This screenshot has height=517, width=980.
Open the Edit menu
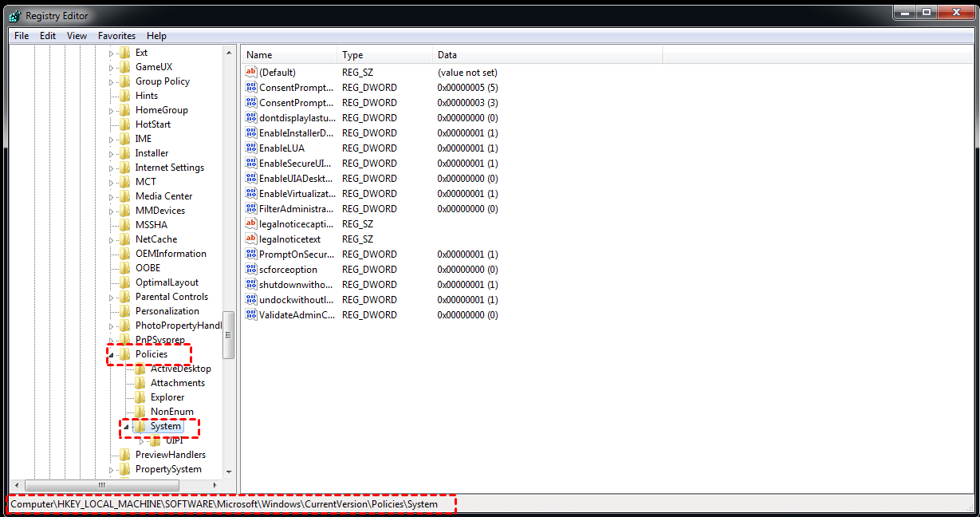(x=48, y=36)
